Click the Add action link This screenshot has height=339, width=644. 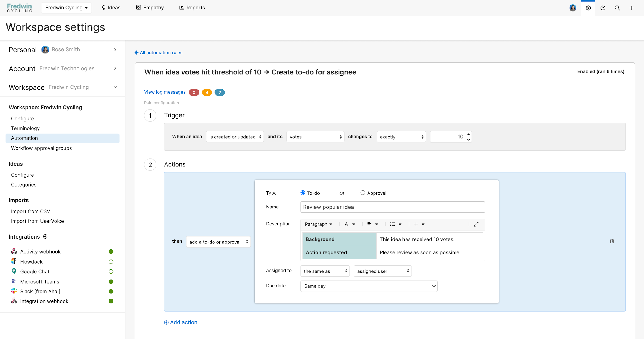181,322
